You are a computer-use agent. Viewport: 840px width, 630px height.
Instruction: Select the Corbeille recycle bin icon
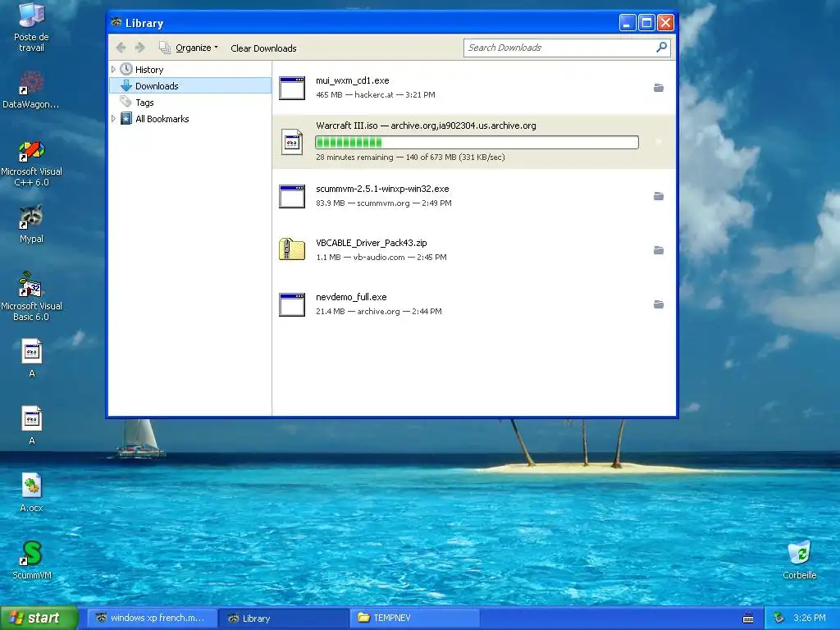click(799, 559)
